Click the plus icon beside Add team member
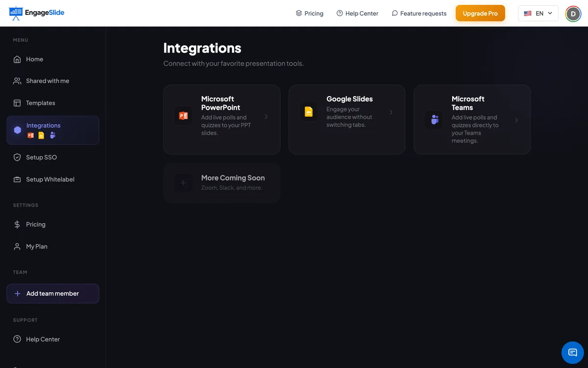The image size is (588, 368). [18, 293]
